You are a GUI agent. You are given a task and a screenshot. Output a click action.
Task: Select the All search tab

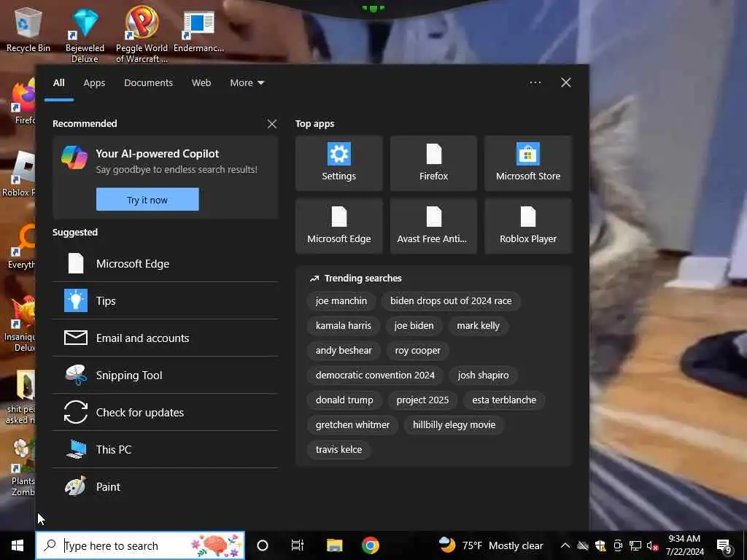[58, 83]
